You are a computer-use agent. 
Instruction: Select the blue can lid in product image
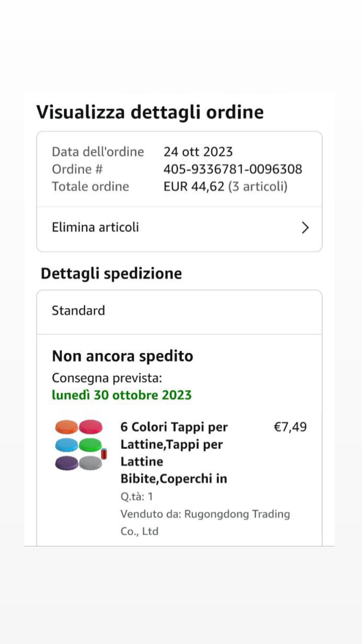pos(66,445)
